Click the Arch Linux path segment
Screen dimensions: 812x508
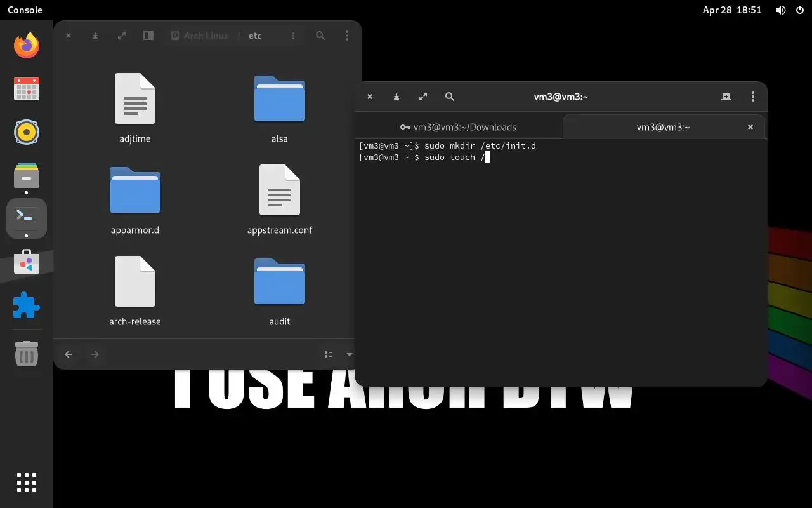199,36
